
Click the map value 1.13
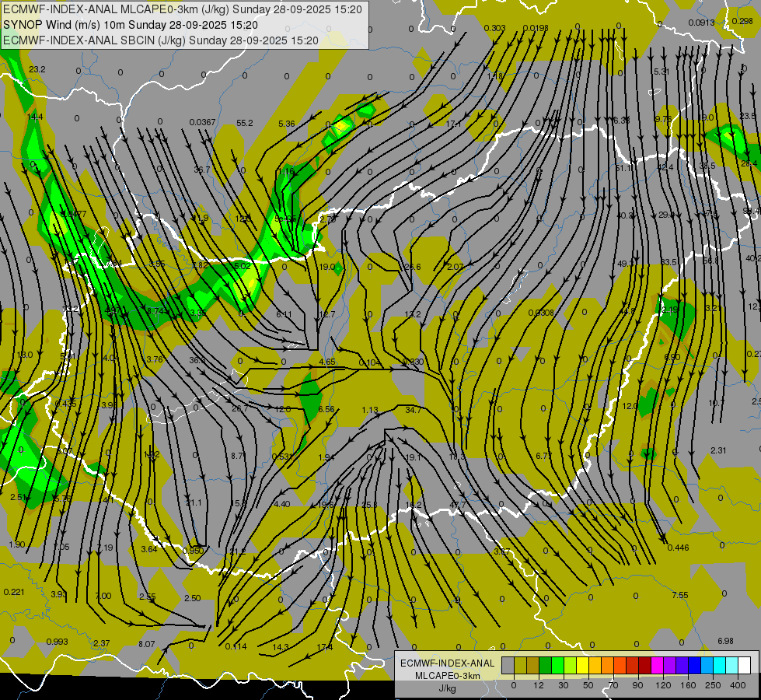[x=370, y=410]
